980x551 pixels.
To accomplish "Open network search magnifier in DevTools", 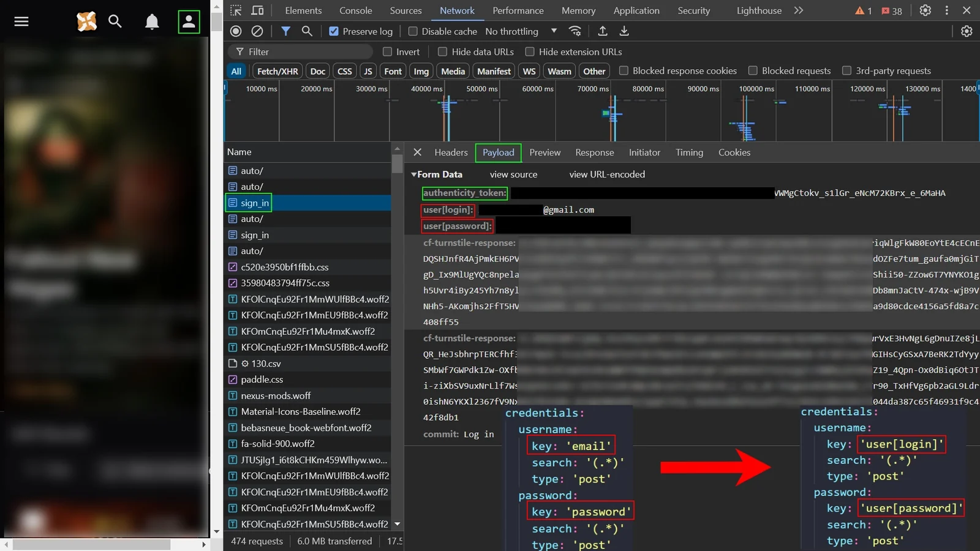I will [307, 31].
